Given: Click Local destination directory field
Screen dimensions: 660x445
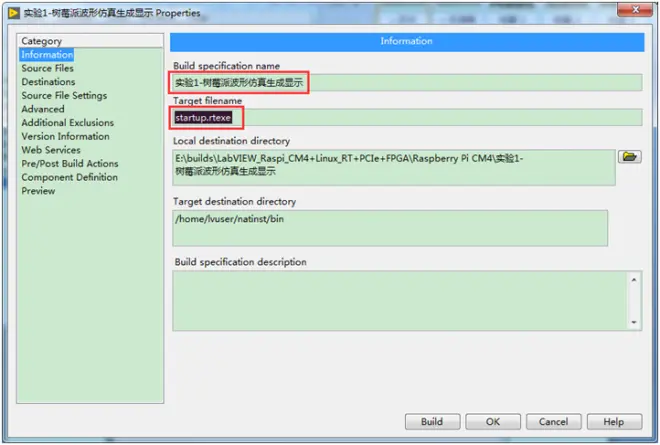Looking at the screenshot, I should coord(394,168).
